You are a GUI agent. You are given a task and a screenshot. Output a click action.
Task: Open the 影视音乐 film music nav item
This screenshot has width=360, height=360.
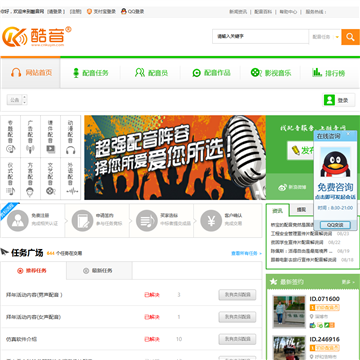tap(271, 73)
